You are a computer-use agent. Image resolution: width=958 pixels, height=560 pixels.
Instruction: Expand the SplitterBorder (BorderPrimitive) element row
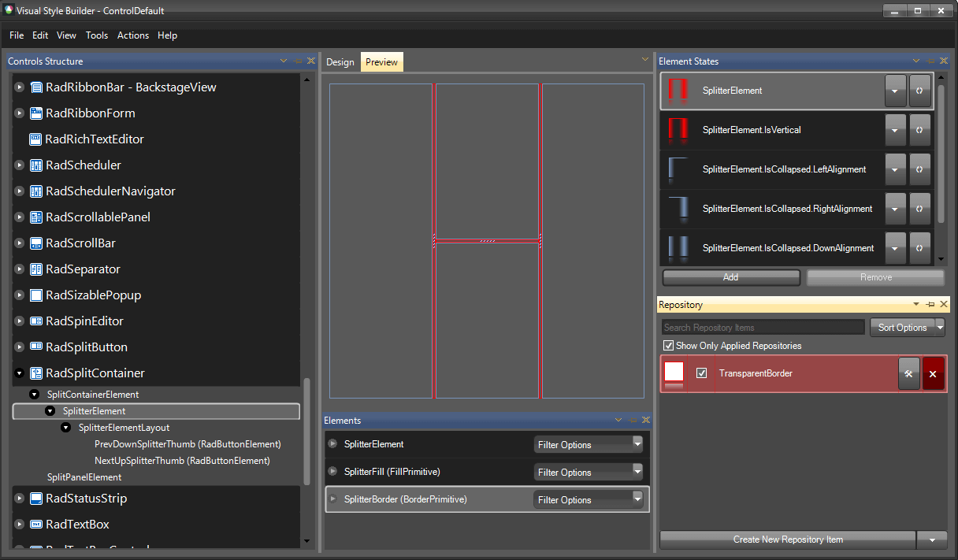[332, 499]
